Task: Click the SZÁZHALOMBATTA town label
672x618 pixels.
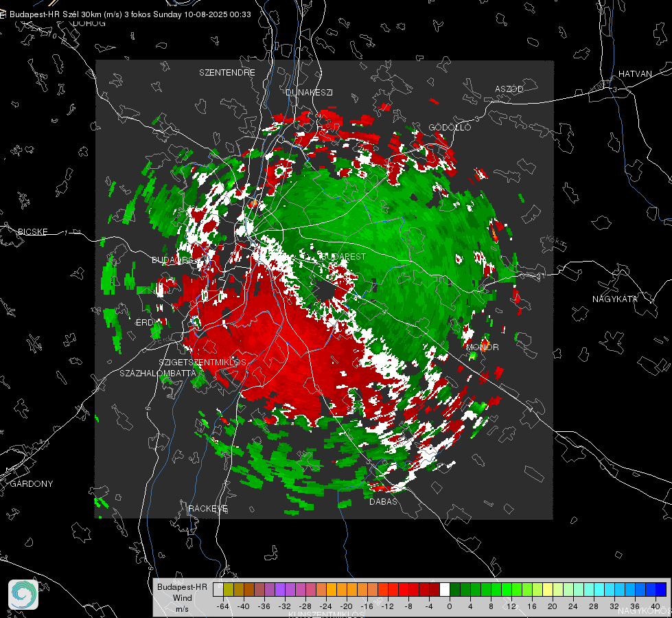Action: pyautogui.click(x=158, y=373)
